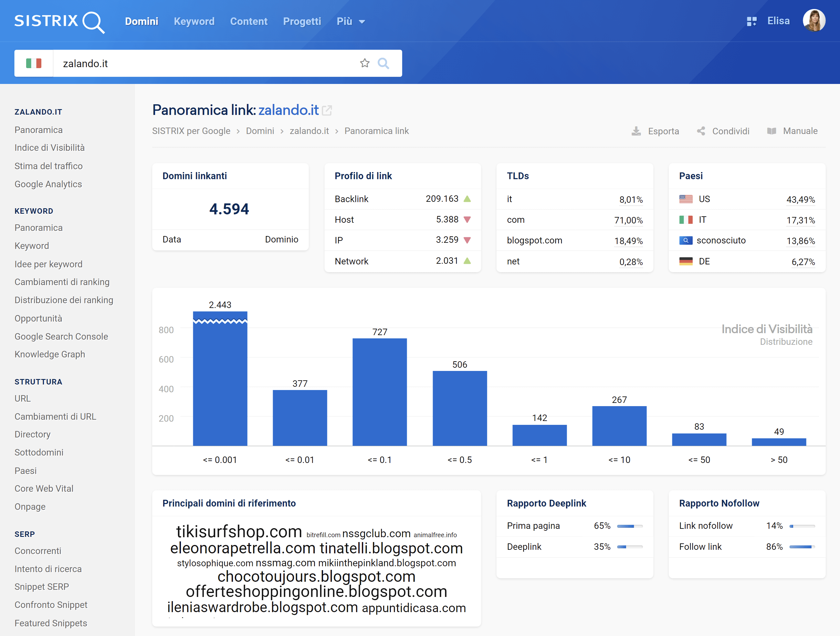Click tikisurfshop.com in domain cloud
The width and height of the screenshot is (840, 636).
click(239, 531)
